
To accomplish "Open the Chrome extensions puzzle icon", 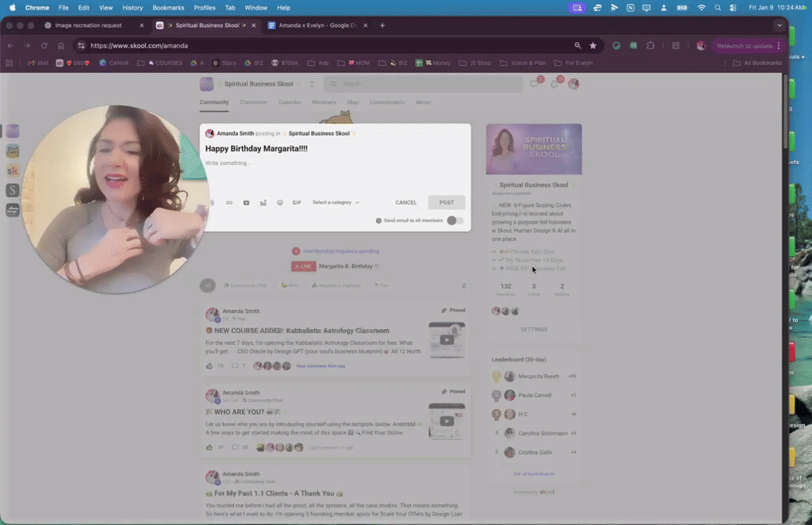I will [x=650, y=45].
